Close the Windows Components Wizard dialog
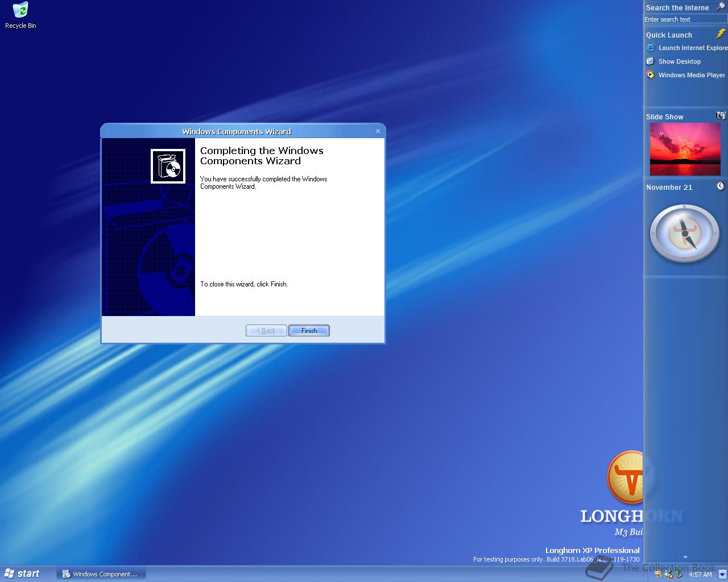728x582 pixels. pyautogui.click(x=378, y=131)
